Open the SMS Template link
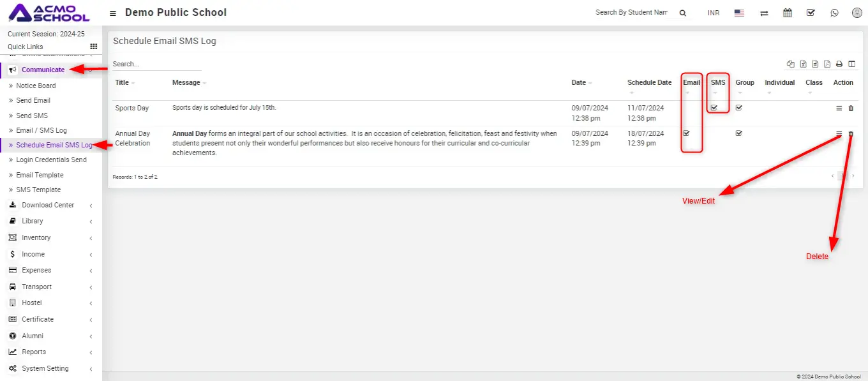The height and width of the screenshot is (381, 868). 38,190
